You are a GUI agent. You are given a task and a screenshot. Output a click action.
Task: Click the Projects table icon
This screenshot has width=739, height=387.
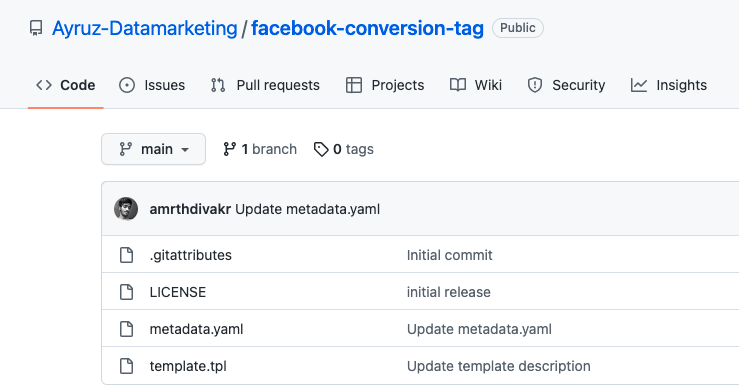[x=354, y=85]
